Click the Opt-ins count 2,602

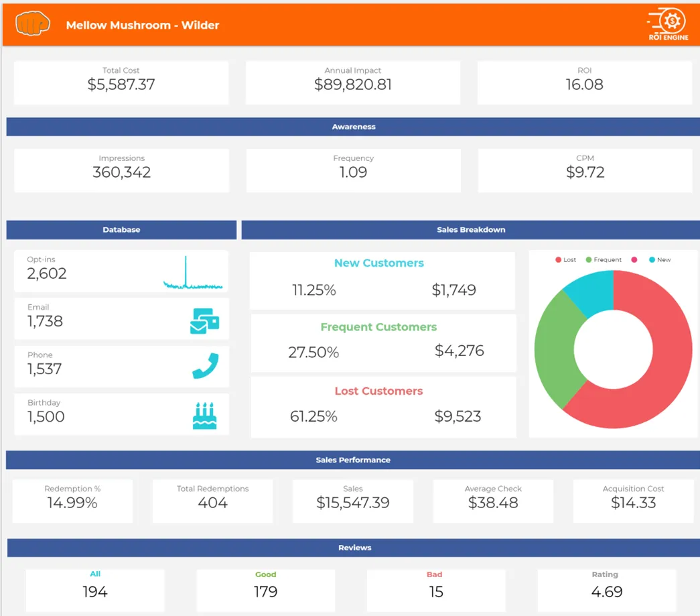click(47, 273)
